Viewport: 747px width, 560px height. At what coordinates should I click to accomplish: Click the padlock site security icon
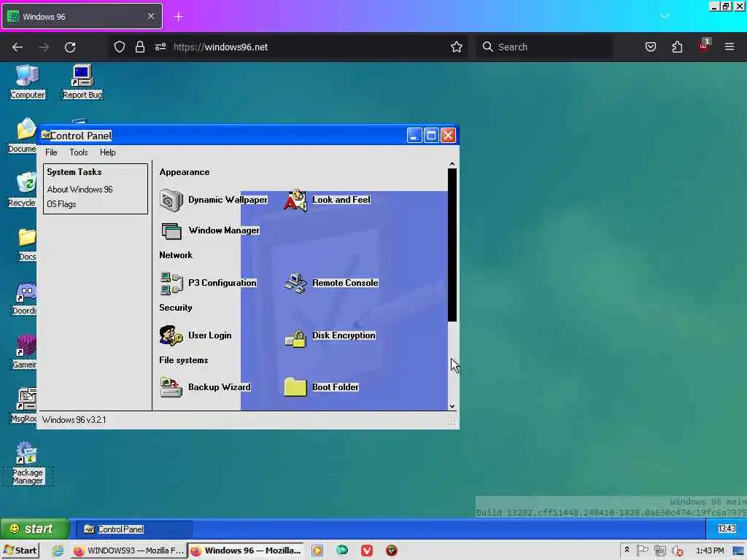(x=139, y=47)
